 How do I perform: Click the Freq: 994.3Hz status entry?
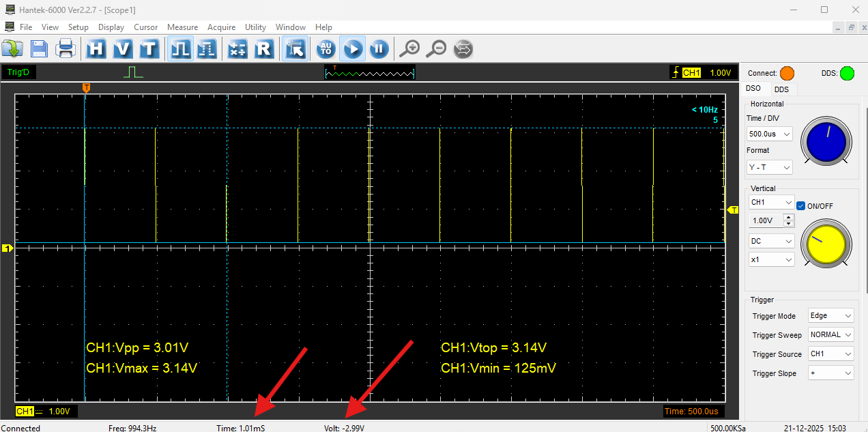coord(132,429)
